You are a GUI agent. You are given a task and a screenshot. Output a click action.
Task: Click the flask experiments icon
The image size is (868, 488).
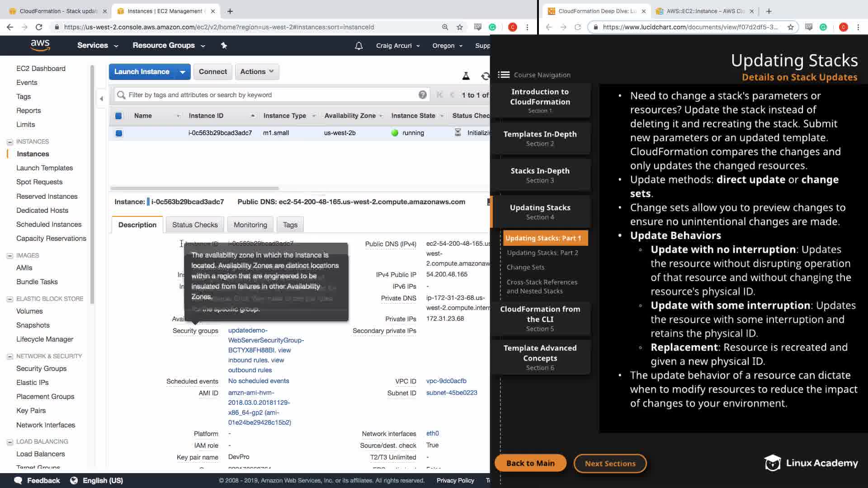466,76
